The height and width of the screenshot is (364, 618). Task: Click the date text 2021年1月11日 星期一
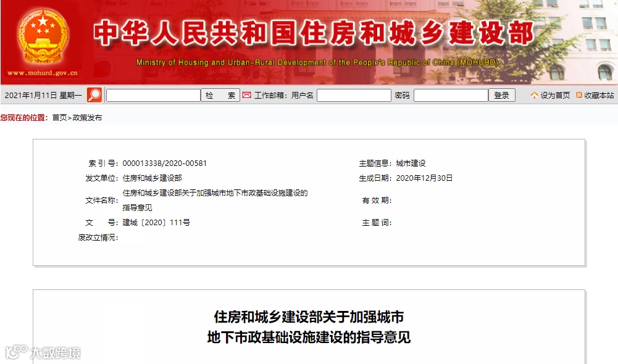click(x=43, y=96)
